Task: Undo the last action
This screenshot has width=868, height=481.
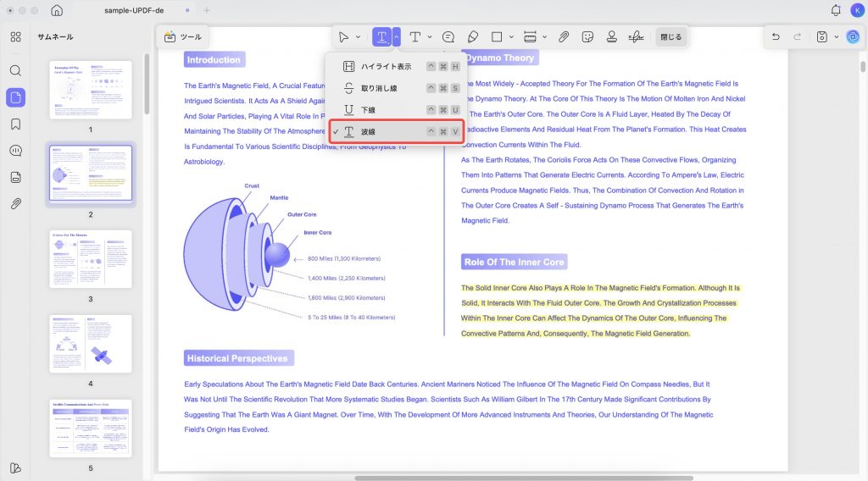Action: pyautogui.click(x=776, y=37)
